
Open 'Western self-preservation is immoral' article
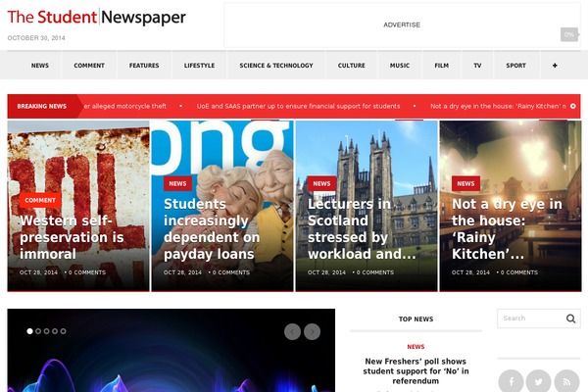(72, 237)
